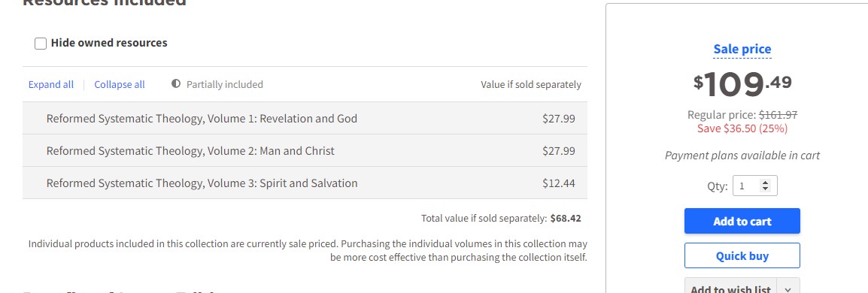868x293 pixels.
Task: Open Volume 1: Revelation and God row
Action: coord(305,118)
